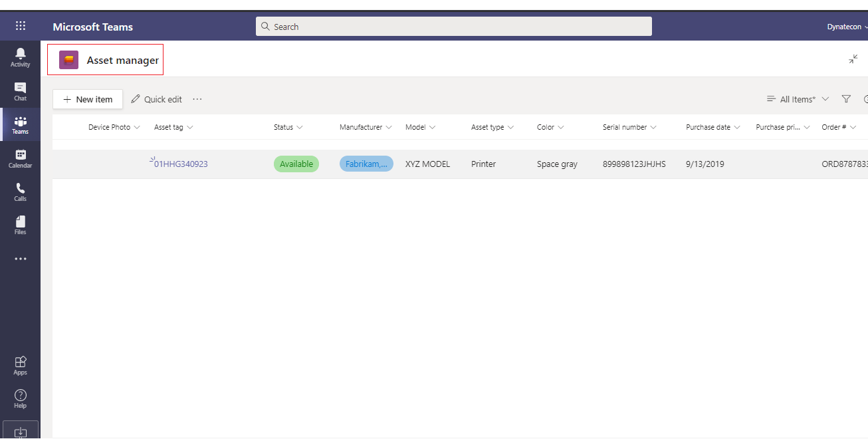
Task: Open the Apps store icon
Action: pos(20,365)
